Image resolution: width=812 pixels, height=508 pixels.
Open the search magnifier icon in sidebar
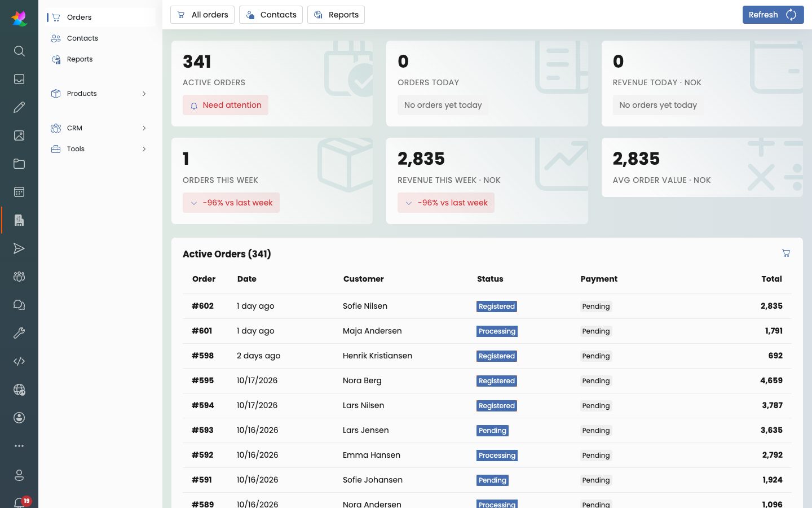(19, 51)
